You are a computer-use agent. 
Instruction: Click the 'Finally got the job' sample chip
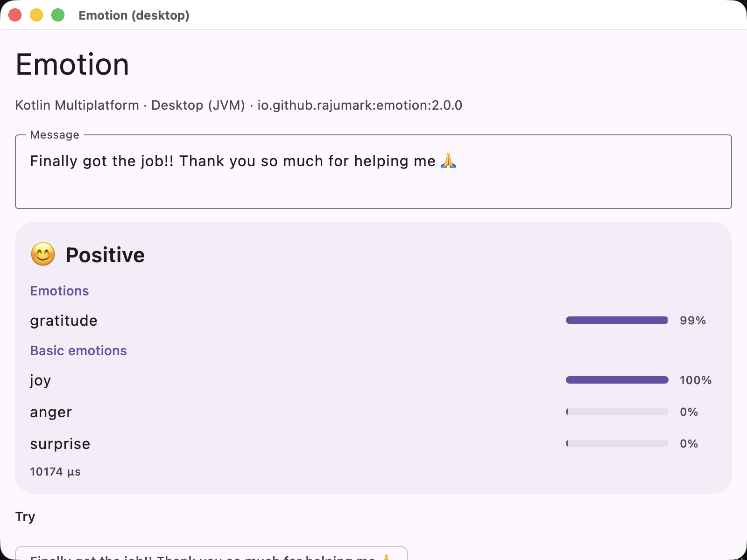(211, 553)
